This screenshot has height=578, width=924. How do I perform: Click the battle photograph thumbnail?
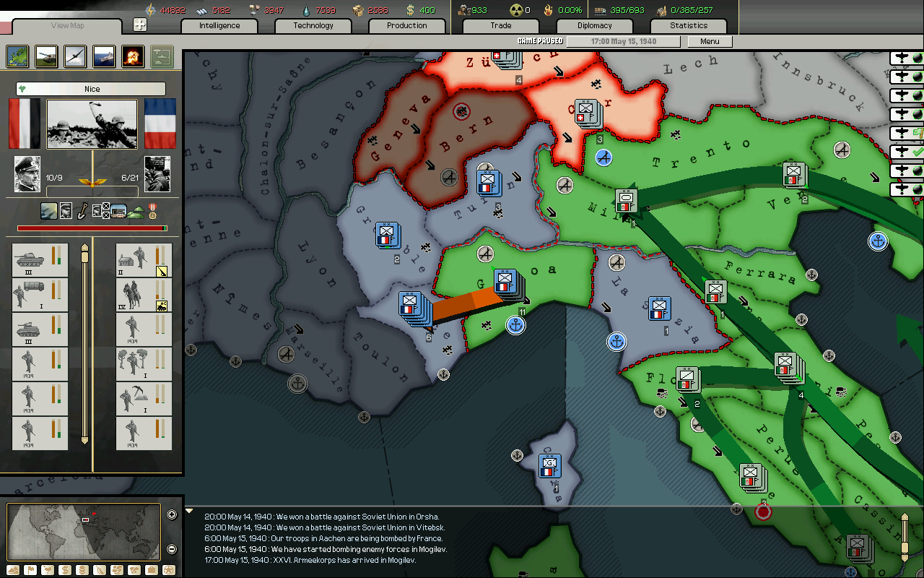tap(92, 124)
